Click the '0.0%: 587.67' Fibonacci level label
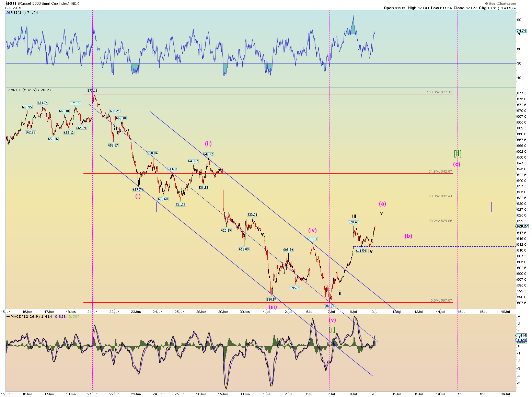The width and height of the screenshot is (532, 397). pos(441,301)
